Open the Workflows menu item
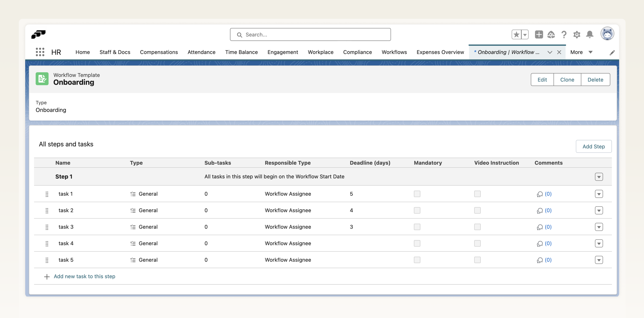Image resolution: width=644 pixels, height=318 pixels. (x=394, y=52)
